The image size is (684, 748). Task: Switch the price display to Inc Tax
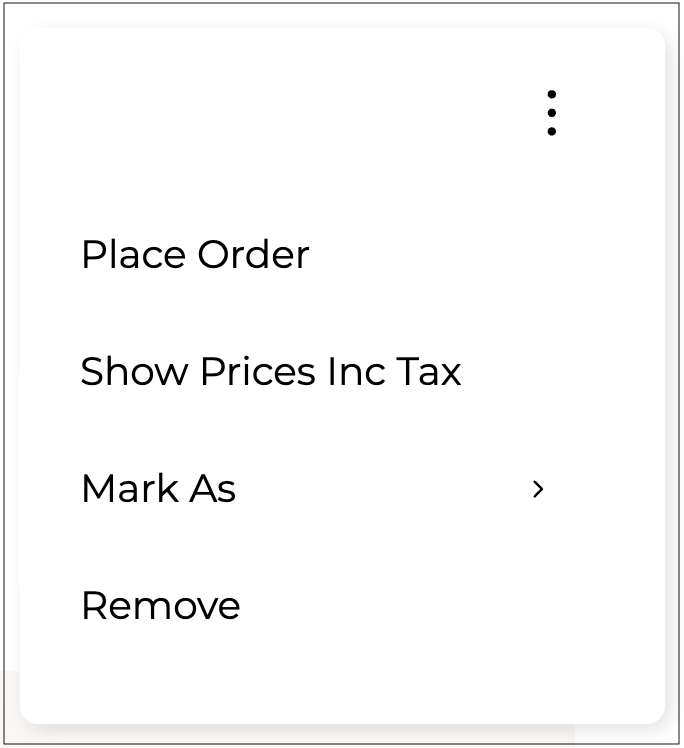click(x=270, y=372)
